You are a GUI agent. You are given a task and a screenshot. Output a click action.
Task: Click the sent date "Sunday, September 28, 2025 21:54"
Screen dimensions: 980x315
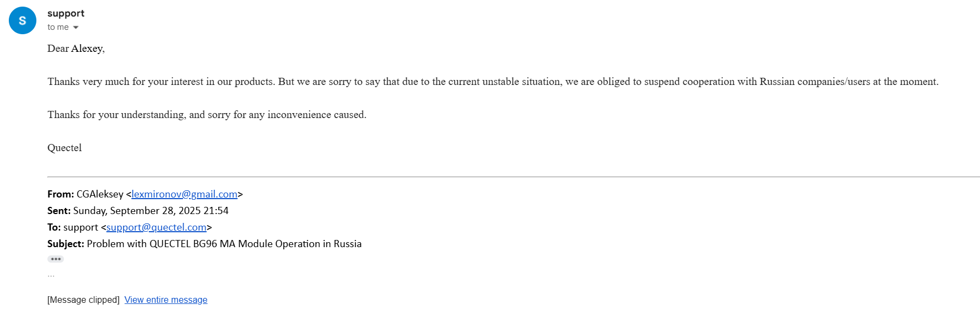click(x=150, y=211)
